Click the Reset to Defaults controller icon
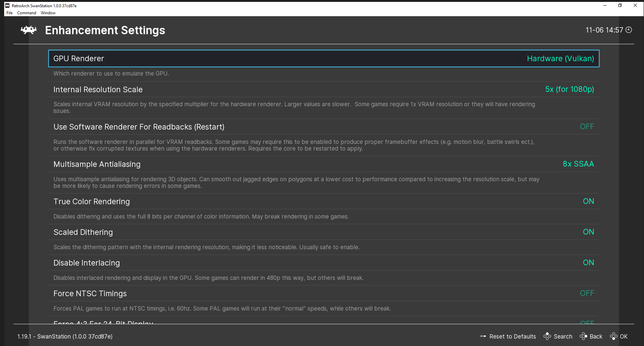The width and height of the screenshot is (644, 346). (x=483, y=336)
